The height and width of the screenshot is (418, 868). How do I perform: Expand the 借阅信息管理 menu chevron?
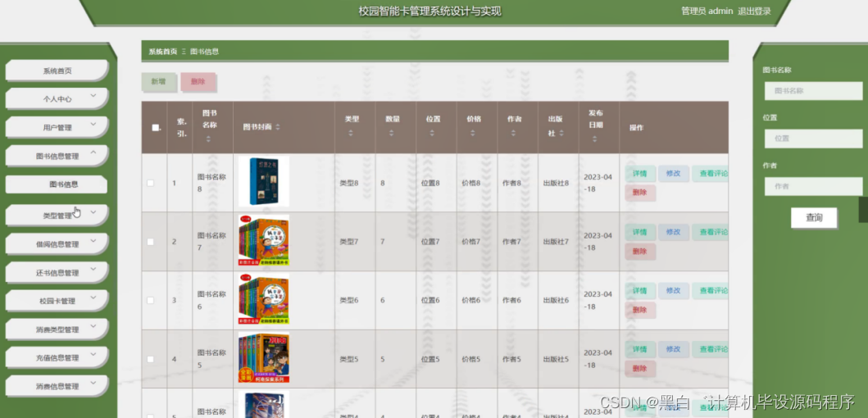coord(93,240)
